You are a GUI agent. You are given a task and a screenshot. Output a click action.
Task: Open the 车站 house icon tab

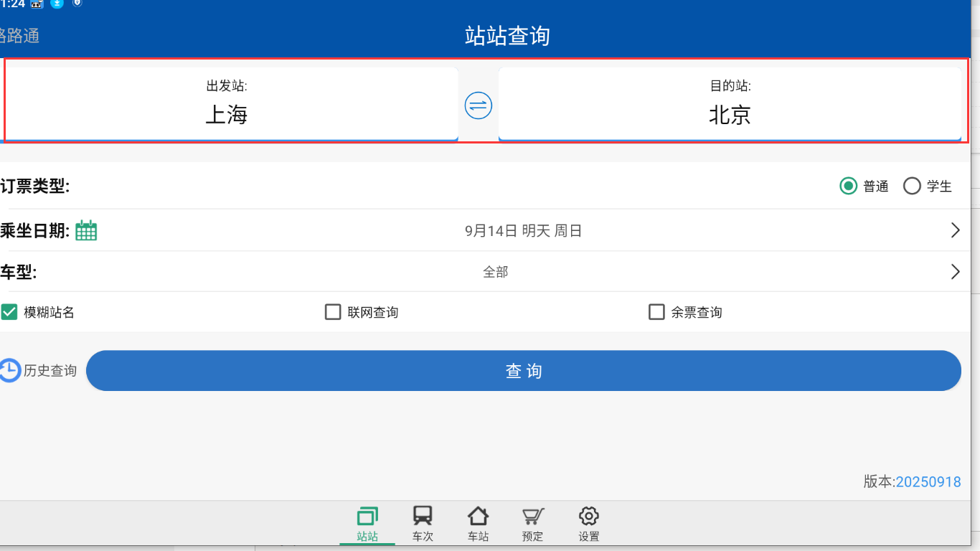point(478,516)
